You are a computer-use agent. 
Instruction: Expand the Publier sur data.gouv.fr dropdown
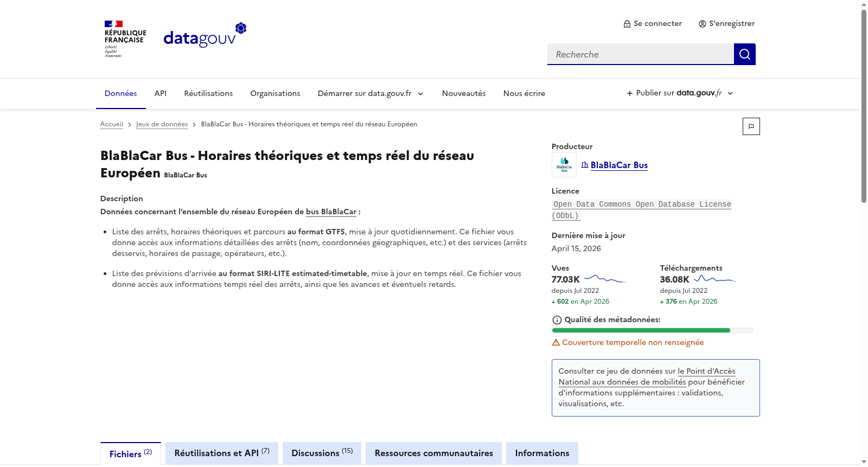click(680, 93)
